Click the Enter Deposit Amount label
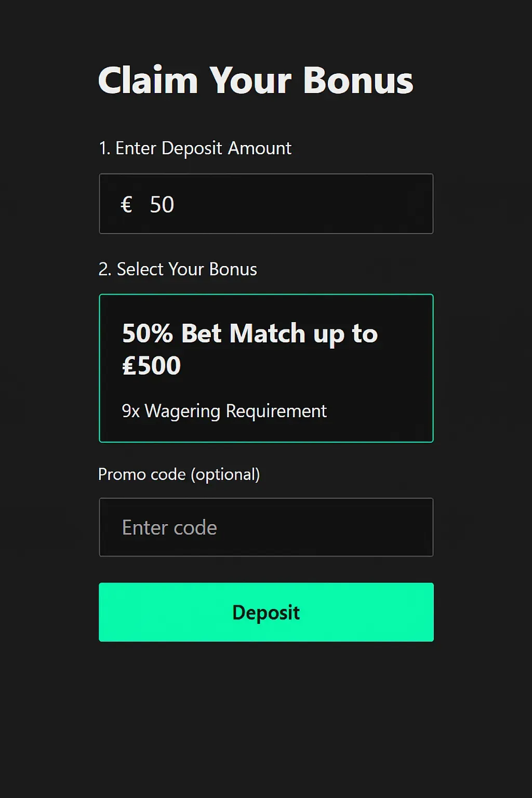 point(203,149)
